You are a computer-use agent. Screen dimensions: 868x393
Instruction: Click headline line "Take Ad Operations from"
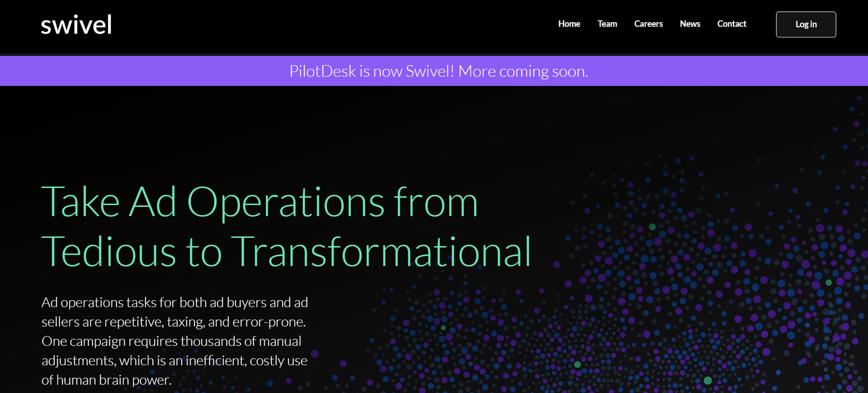[259, 202]
